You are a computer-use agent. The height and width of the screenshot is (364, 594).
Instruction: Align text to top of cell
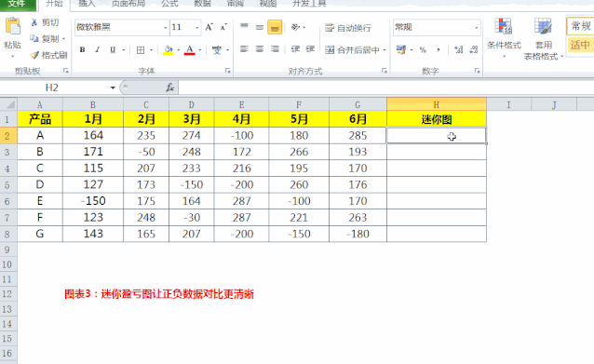click(244, 27)
